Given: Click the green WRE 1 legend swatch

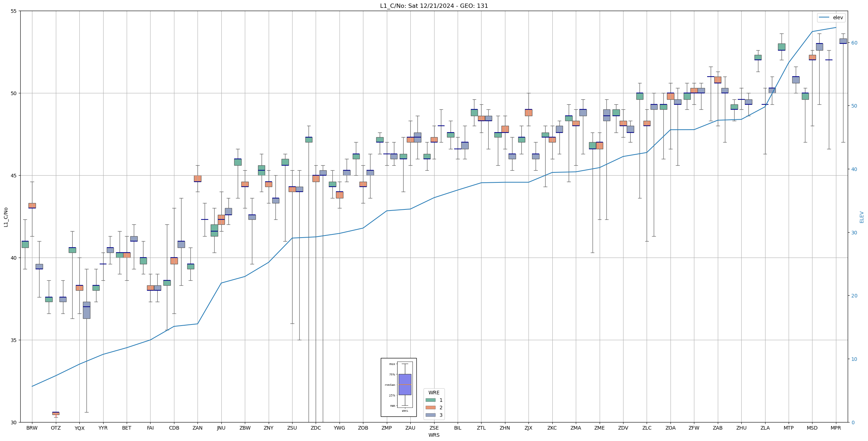Looking at the screenshot, I should pos(430,400).
